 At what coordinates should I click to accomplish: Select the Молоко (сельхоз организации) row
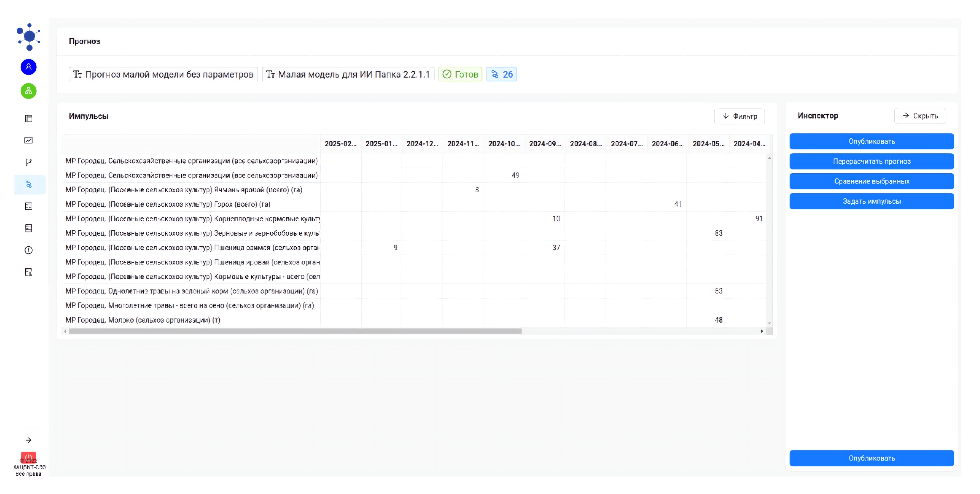click(143, 320)
